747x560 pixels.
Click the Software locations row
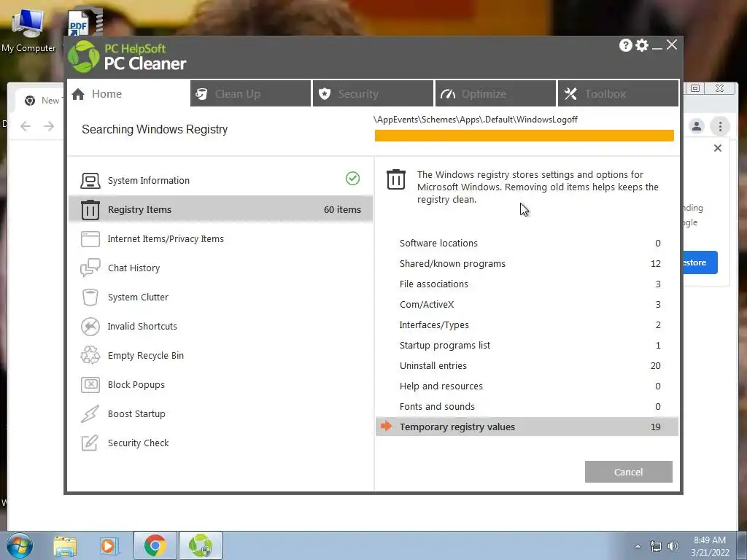click(527, 243)
